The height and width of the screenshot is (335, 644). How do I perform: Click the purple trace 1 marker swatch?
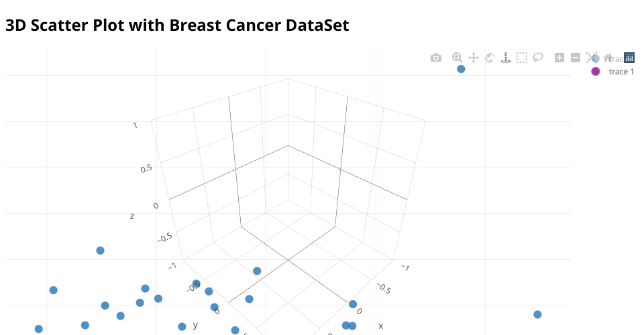click(x=595, y=72)
